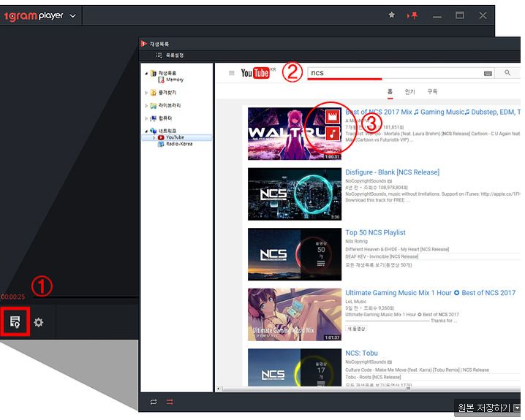
Task: Expand the YouTube tree node arrow
Action: [x=154, y=137]
